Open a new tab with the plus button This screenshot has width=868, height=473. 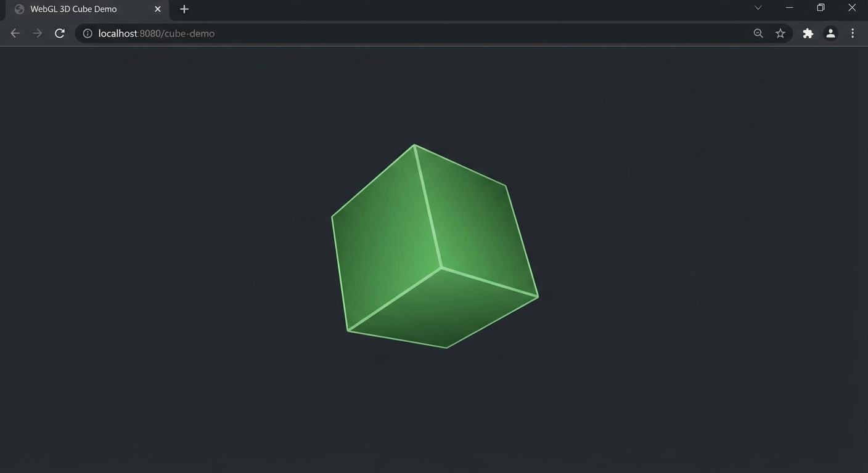(x=184, y=9)
